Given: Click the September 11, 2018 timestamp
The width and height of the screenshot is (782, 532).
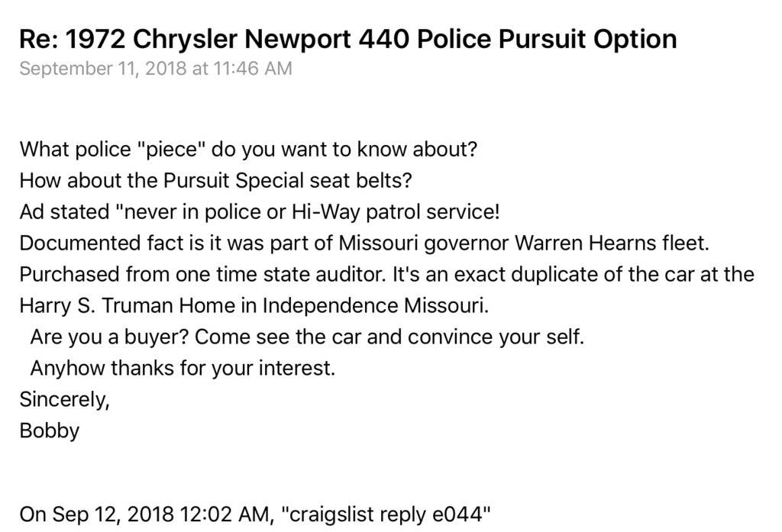Looking at the screenshot, I should tap(155, 69).
